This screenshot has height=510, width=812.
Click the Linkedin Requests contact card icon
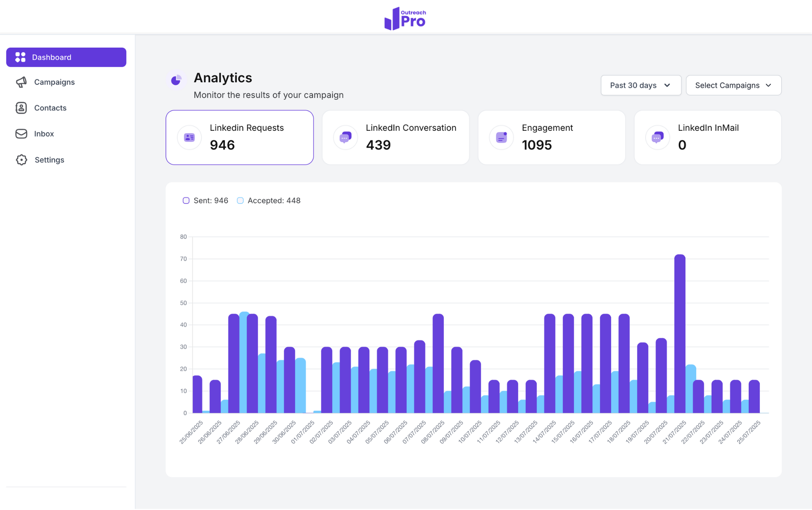point(189,137)
